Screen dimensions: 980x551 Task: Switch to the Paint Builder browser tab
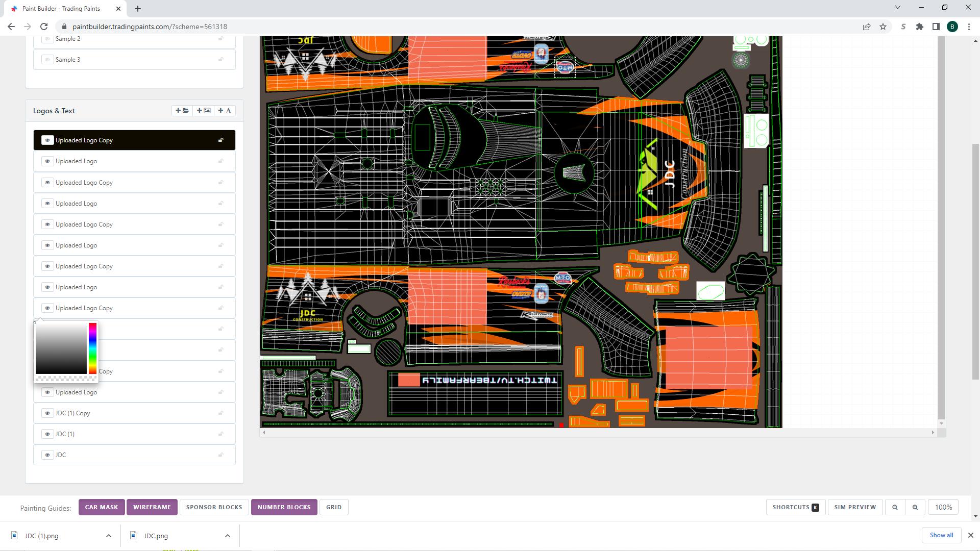pyautogui.click(x=61, y=9)
